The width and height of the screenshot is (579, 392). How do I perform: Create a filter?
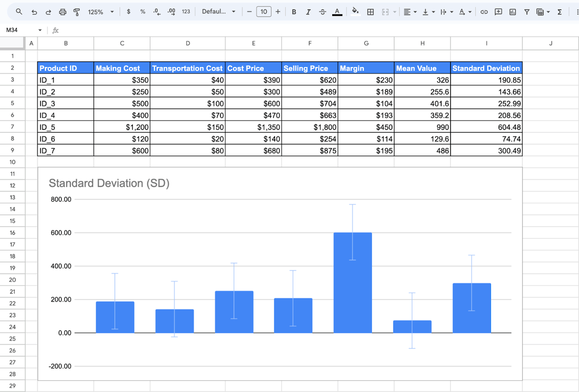[527, 12]
